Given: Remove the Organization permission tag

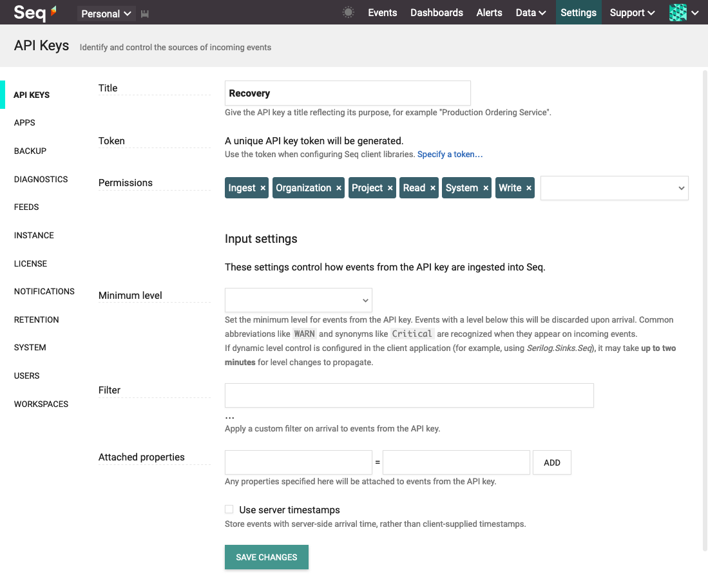Looking at the screenshot, I should point(339,188).
